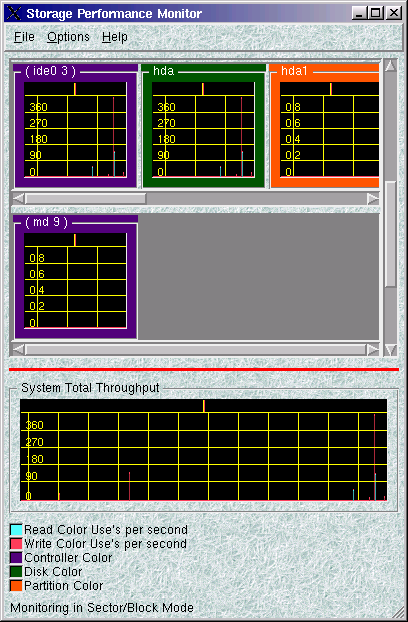This screenshot has height=622, width=408.
Task: Open the File menu
Action: coord(24,37)
